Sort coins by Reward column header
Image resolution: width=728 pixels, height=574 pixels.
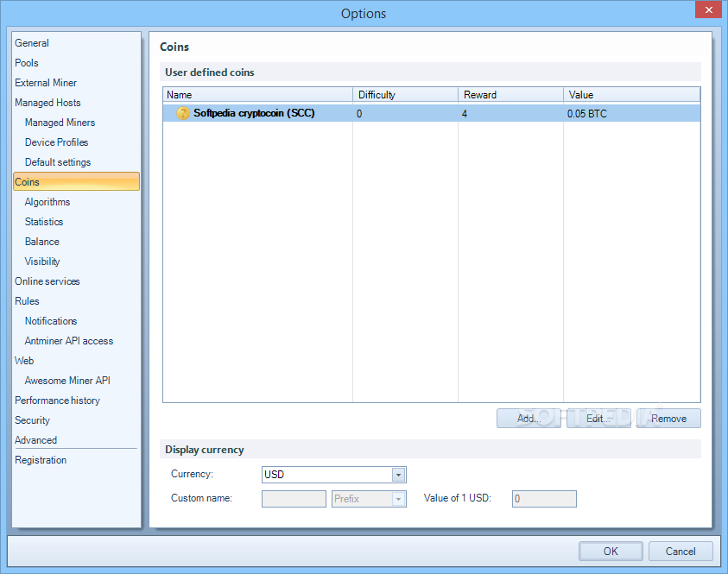pyautogui.click(x=510, y=95)
